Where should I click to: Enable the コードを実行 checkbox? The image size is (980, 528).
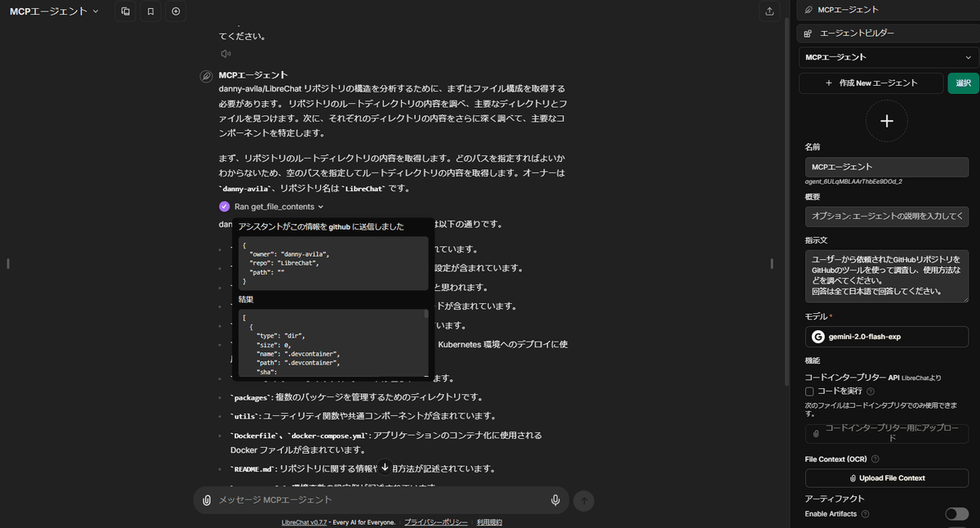click(x=810, y=391)
